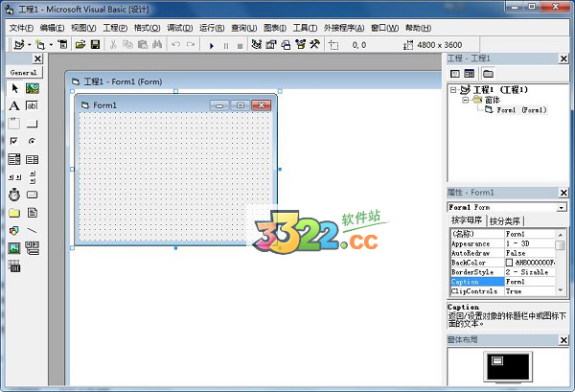Select the ComboBox control tool
575x392 pixels.
click(14, 159)
